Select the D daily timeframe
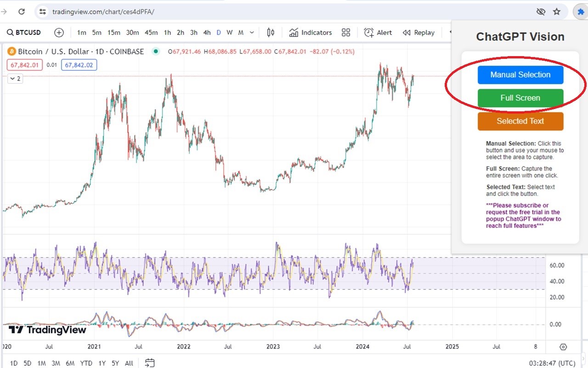The width and height of the screenshot is (588, 368). pos(219,33)
